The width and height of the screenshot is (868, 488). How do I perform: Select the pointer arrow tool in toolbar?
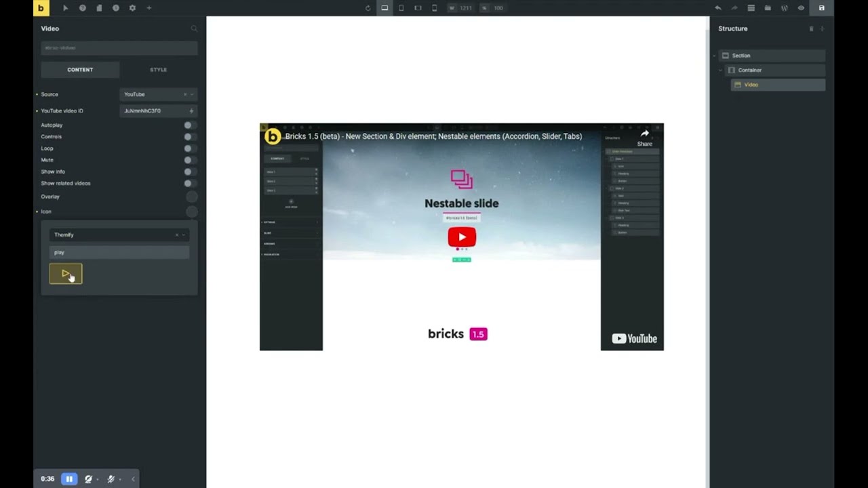pyautogui.click(x=65, y=8)
